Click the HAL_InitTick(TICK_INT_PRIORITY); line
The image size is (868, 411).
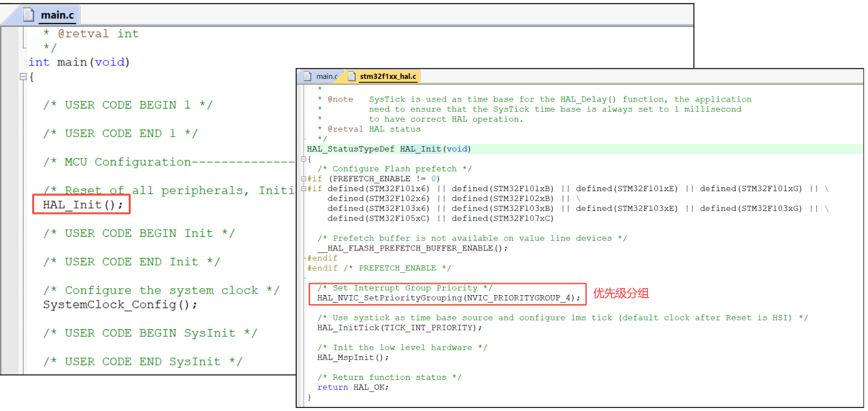pyautogui.click(x=399, y=327)
